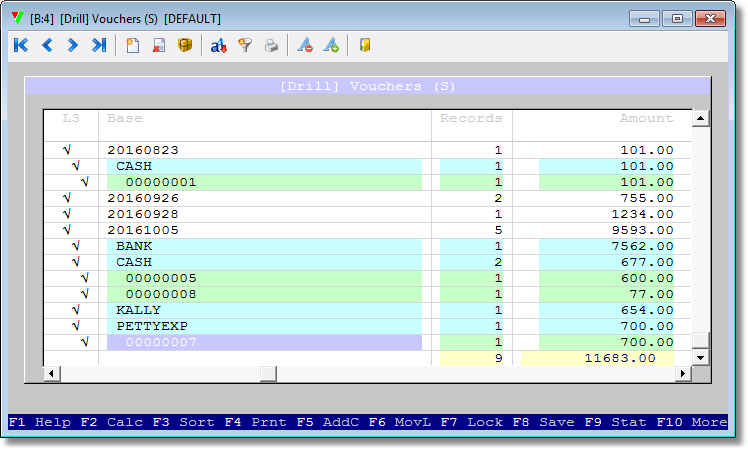
Task: Click the horizontal scrollbar right arrow
Action: point(683,374)
